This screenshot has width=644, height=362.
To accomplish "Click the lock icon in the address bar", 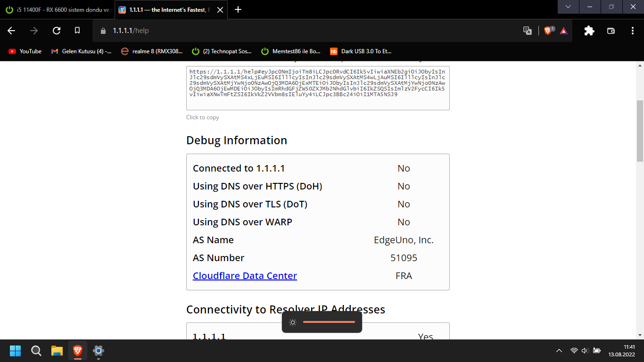I will pyautogui.click(x=103, y=31).
